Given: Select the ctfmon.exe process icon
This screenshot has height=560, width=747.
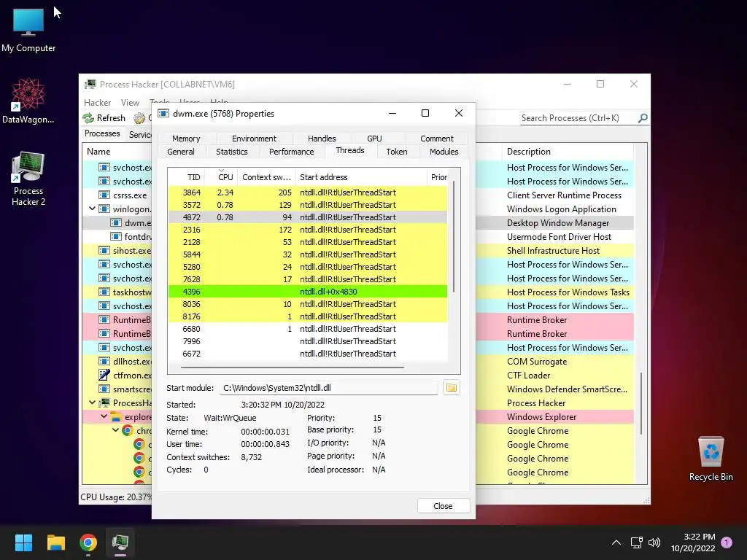Looking at the screenshot, I should 104,376.
